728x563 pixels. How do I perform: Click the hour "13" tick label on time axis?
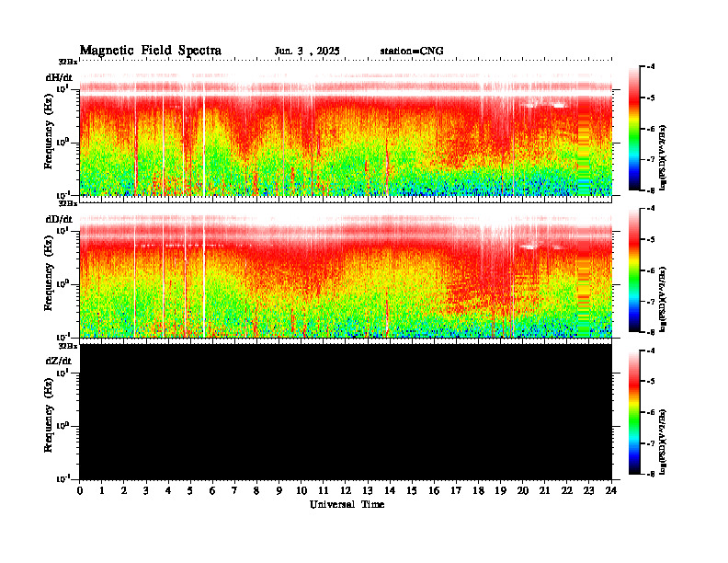[x=368, y=490]
